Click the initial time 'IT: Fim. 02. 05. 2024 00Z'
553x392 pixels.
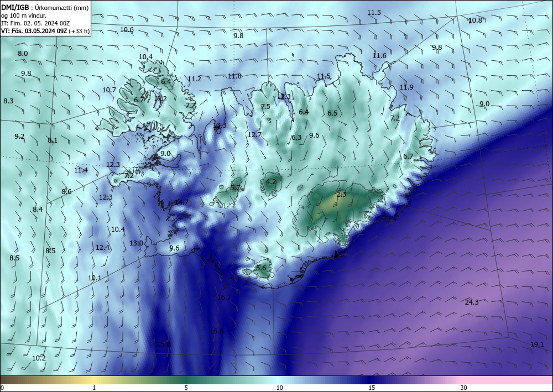coord(35,23)
